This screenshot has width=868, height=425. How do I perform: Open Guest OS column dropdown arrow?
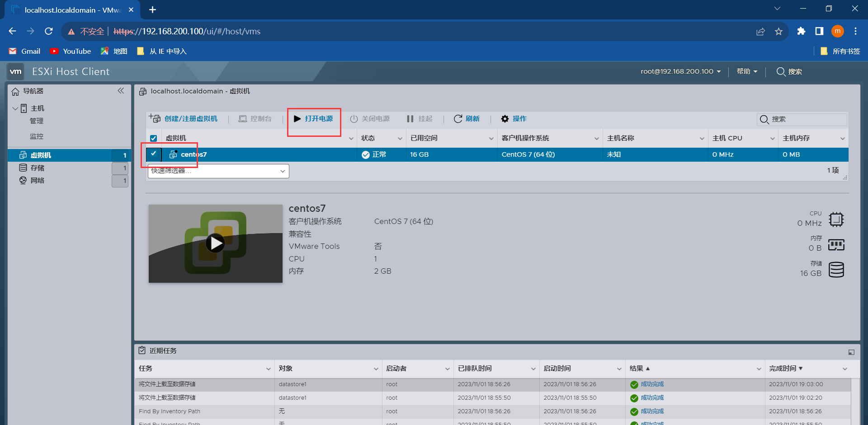(x=597, y=139)
